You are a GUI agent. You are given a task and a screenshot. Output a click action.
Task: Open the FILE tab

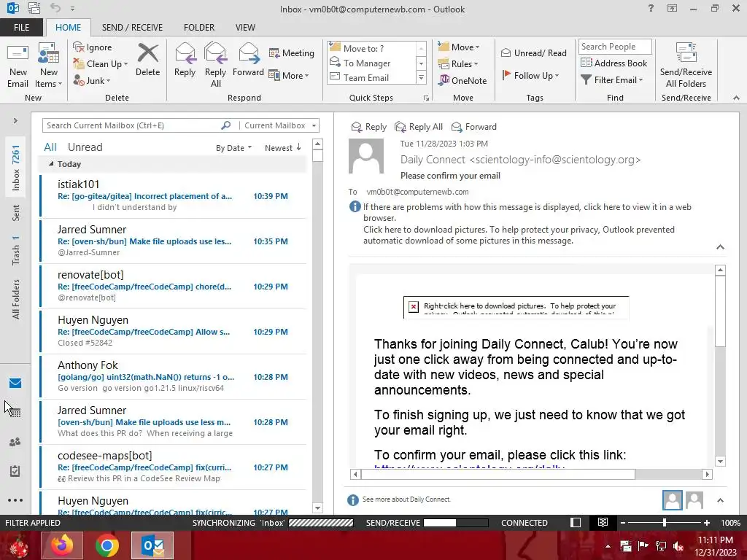(x=21, y=27)
